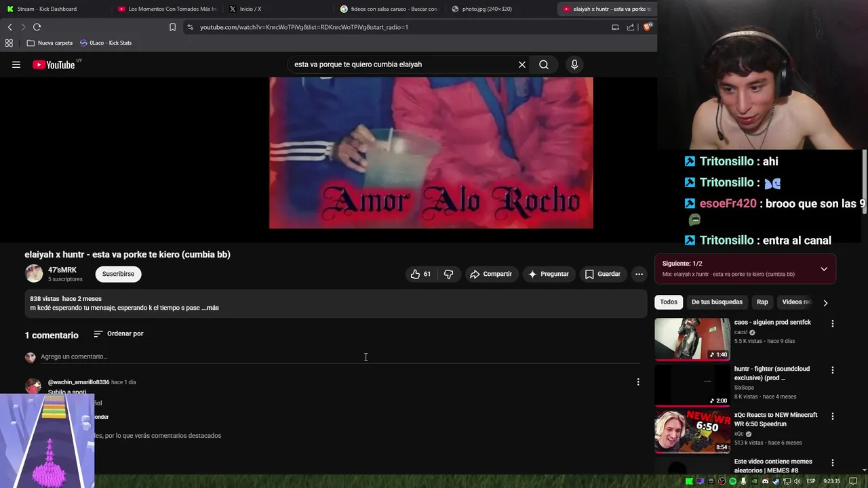This screenshot has width=868, height=488.
Task: Click the Preguntar button
Action: coord(548,274)
